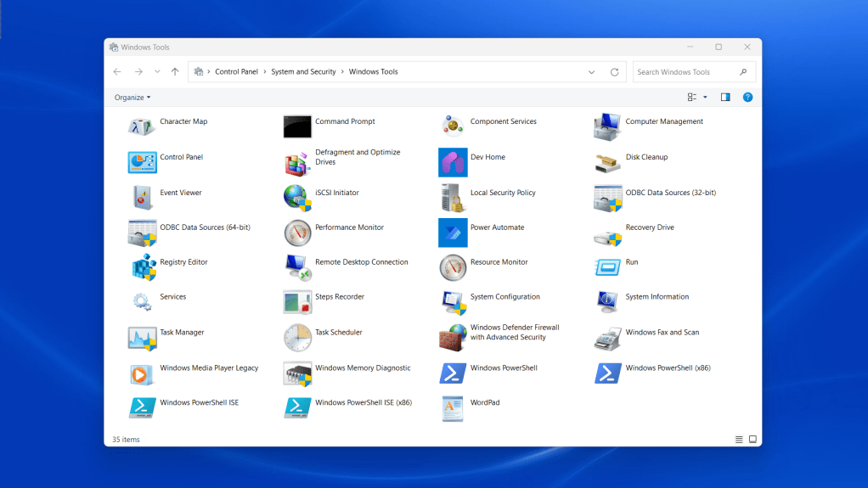Select Windows Defender Firewall icon
Screen dimensions: 868x488
click(x=453, y=338)
